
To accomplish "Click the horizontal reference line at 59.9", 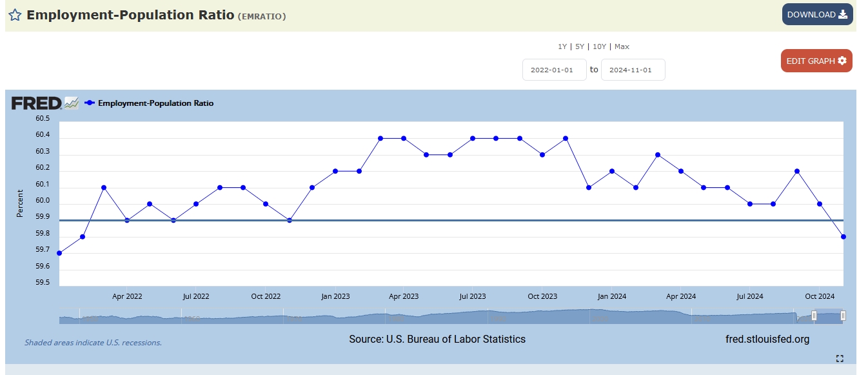I will click(x=451, y=221).
